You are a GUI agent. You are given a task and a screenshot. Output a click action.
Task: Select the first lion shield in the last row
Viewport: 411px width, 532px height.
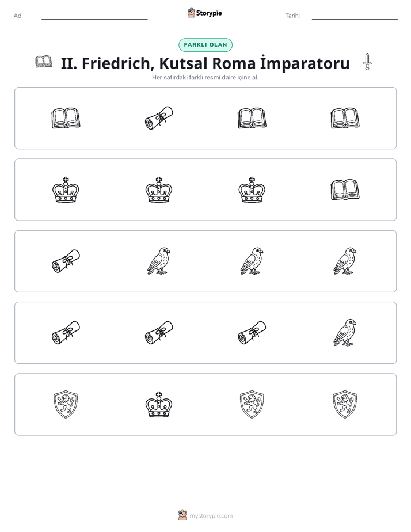[x=66, y=404]
